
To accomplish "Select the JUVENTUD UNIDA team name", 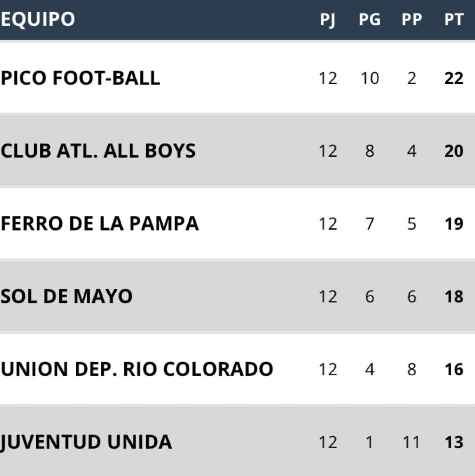I will (86, 442).
